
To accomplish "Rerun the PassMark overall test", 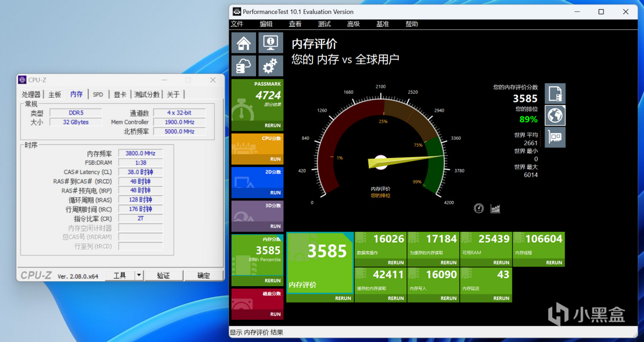I will (272, 125).
